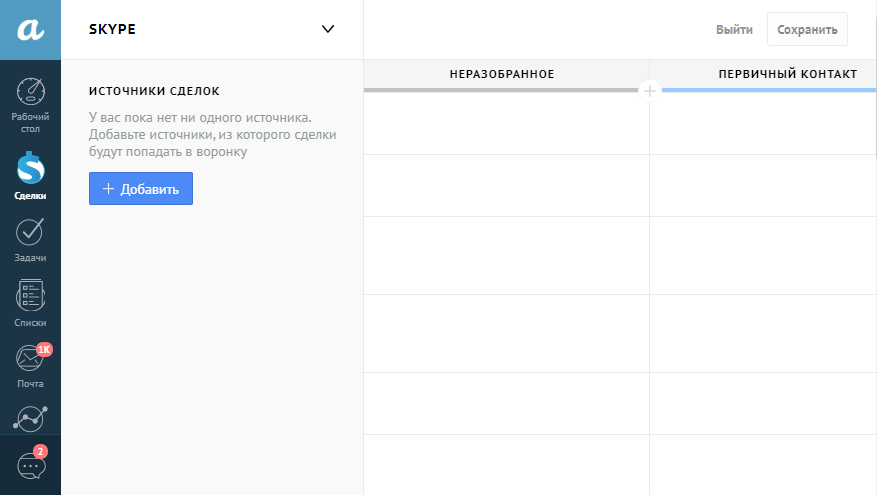
Task: Open the chat bubble notifications icon
Action: coord(31,466)
